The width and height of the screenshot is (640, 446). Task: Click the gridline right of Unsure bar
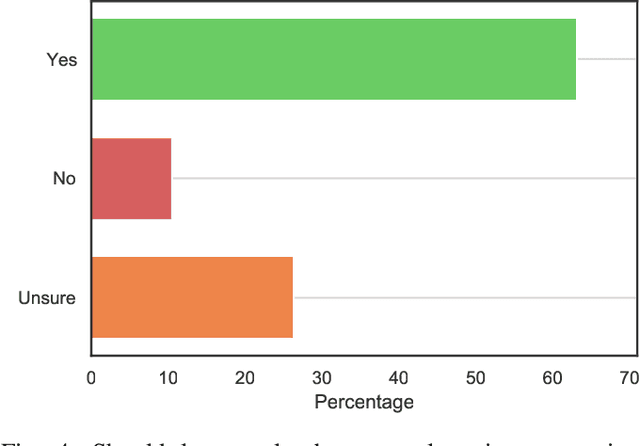[x=460, y=297]
